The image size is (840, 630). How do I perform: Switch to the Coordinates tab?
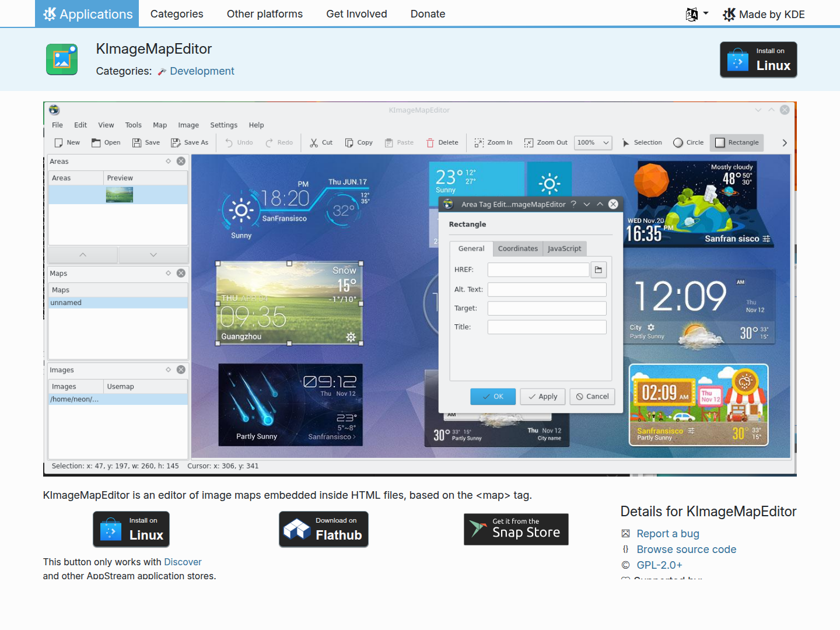(x=518, y=249)
